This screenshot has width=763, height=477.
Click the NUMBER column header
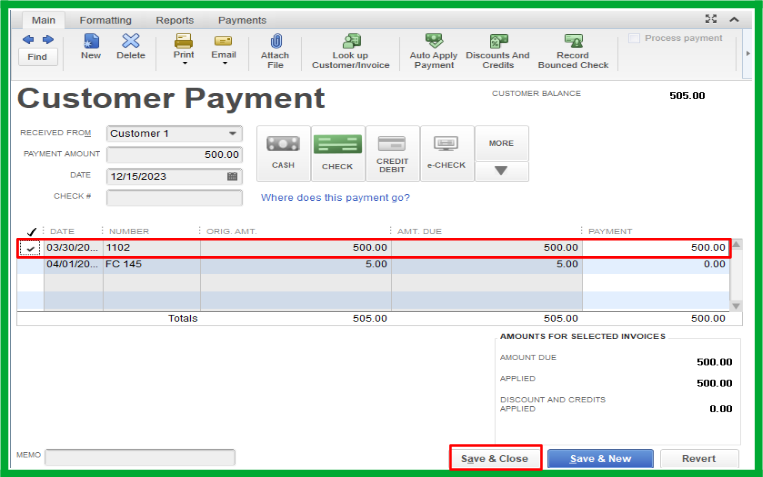pos(129,231)
